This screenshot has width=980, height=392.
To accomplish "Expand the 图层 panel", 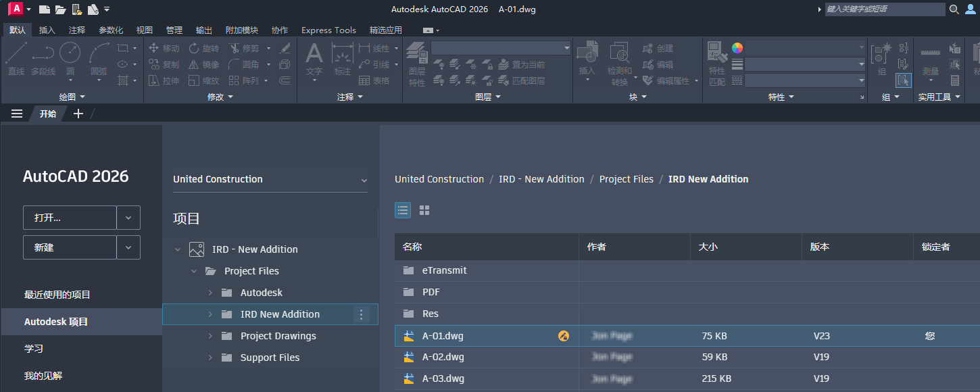I will tap(488, 97).
